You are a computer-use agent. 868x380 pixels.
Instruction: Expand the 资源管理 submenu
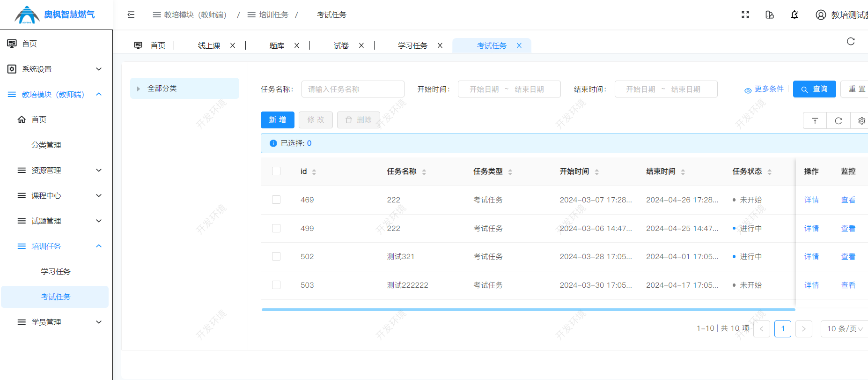point(99,170)
